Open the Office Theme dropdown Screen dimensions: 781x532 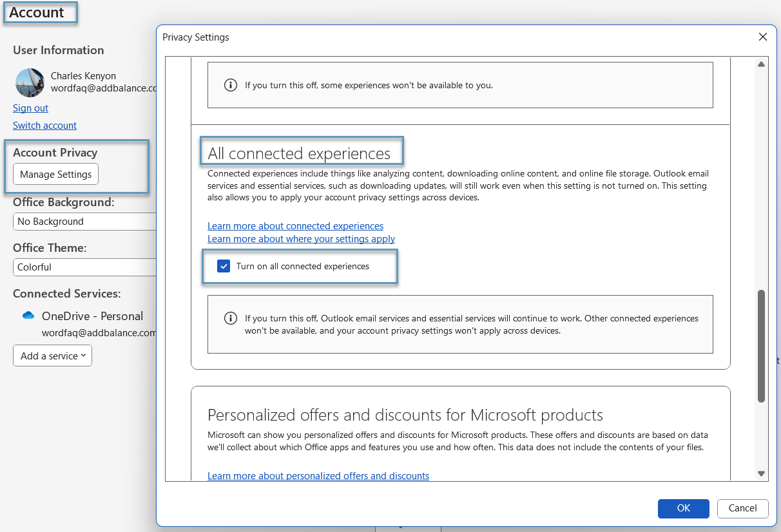tap(84, 267)
